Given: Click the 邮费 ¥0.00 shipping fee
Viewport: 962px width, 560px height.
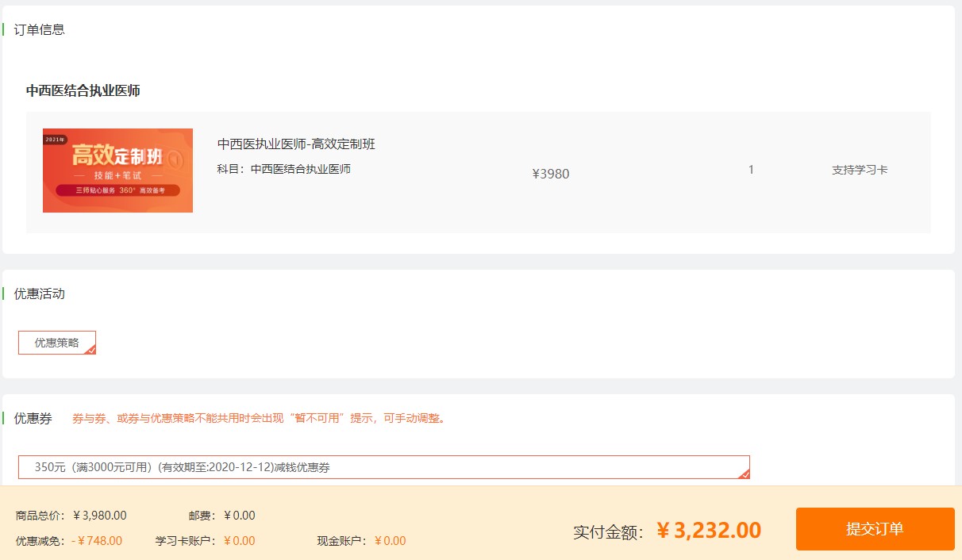Looking at the screenshot, I should 240,516.
